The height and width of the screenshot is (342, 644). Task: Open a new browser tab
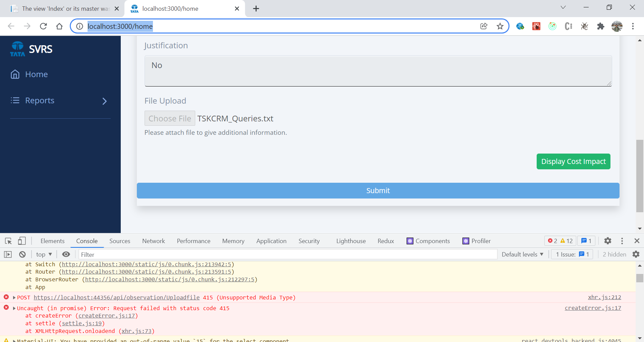click(256, 9)
